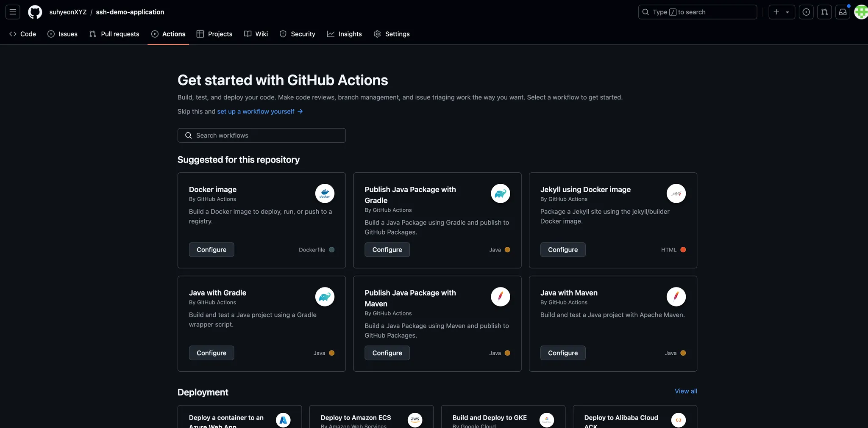868x428 pixels.
Task: Click Java color dot on Java with Maven card
Action: pyautogui.click(x=683, y=353)
